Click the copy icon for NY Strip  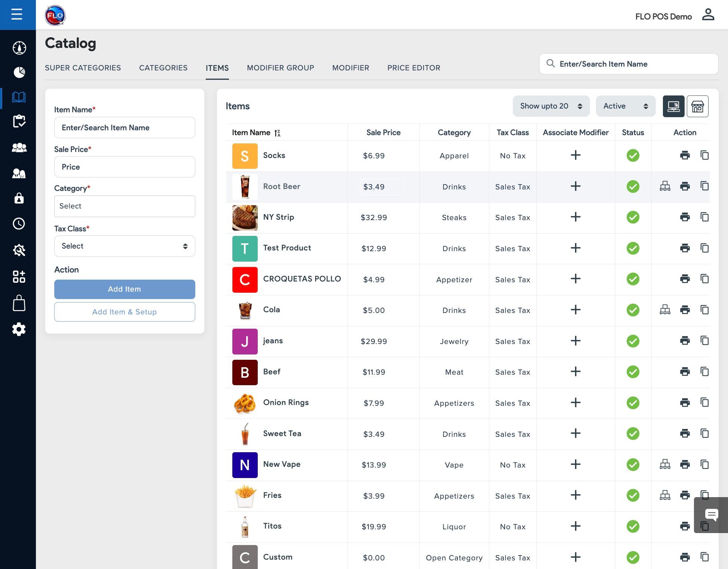[704, 217]
